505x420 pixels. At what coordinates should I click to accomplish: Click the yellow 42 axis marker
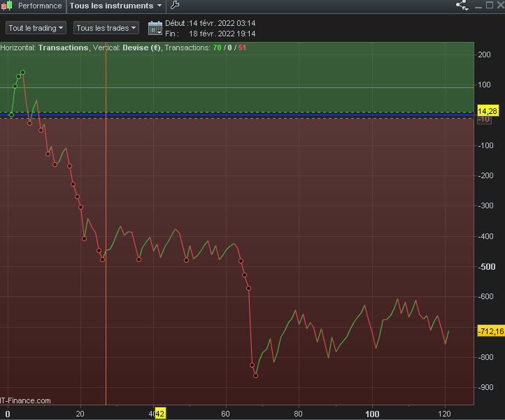tap(160, 414)
